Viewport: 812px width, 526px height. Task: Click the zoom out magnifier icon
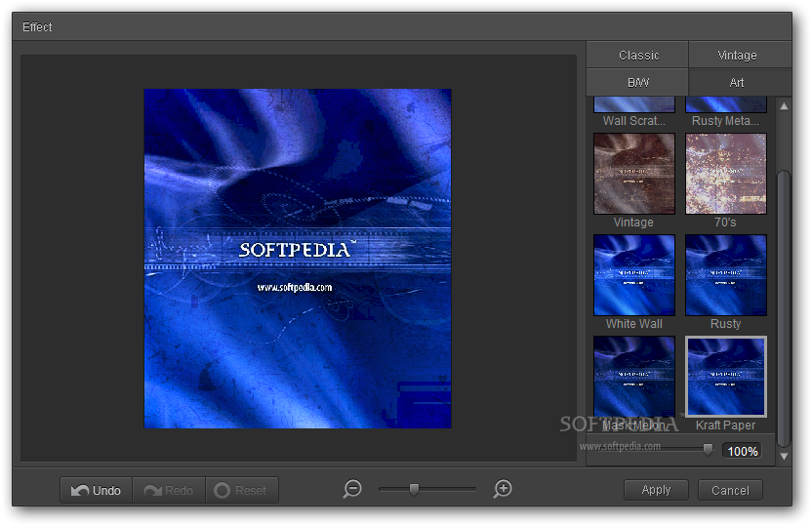point(352,489)
